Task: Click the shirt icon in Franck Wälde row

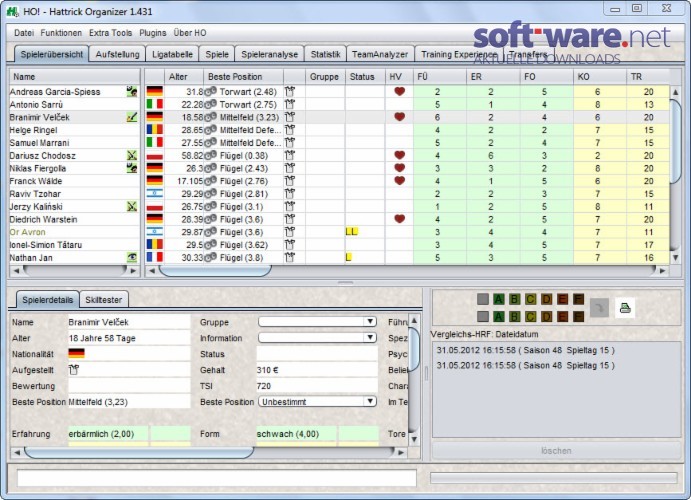Action: pos(290,181)
